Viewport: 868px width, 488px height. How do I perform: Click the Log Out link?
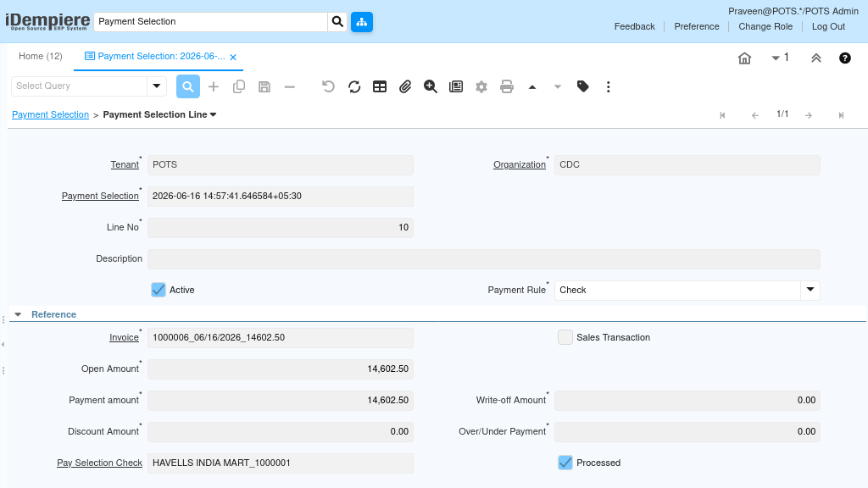coord(828,26)
